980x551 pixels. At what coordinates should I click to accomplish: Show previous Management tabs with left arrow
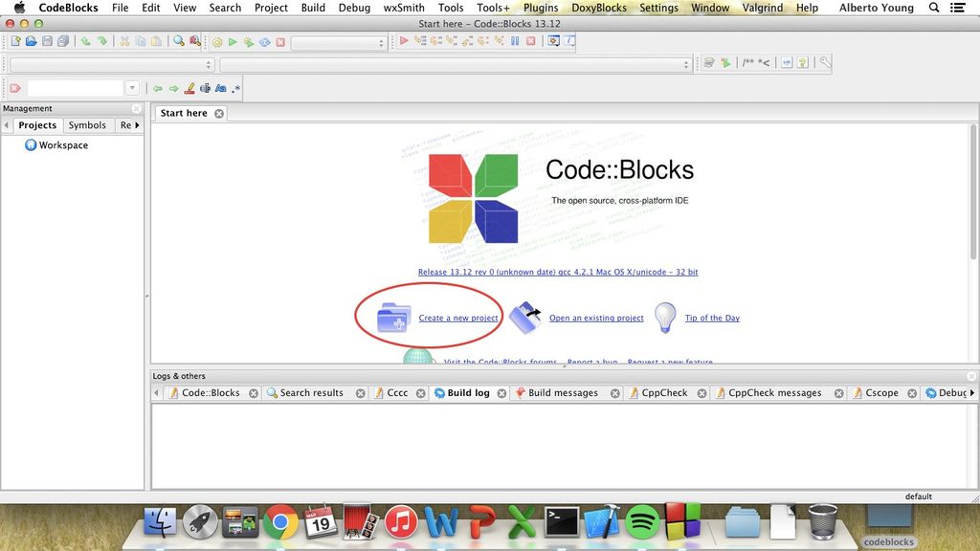(x=7, y=125)
